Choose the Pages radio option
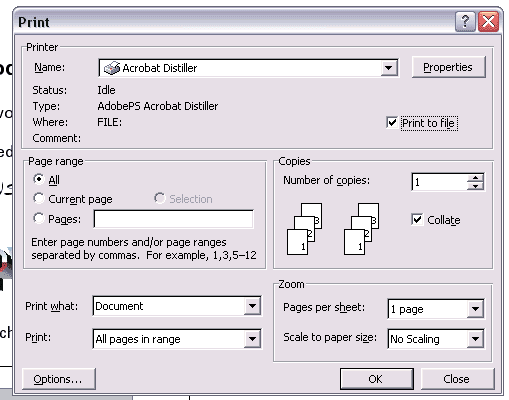509x400 pixels. pyautogui.click(x=39, y=218)
